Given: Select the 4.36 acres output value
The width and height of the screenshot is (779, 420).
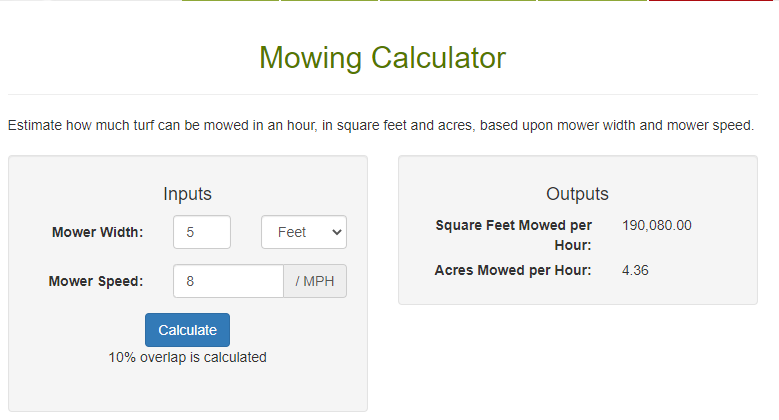Looking at the screenshot, I should pos(635,270).
